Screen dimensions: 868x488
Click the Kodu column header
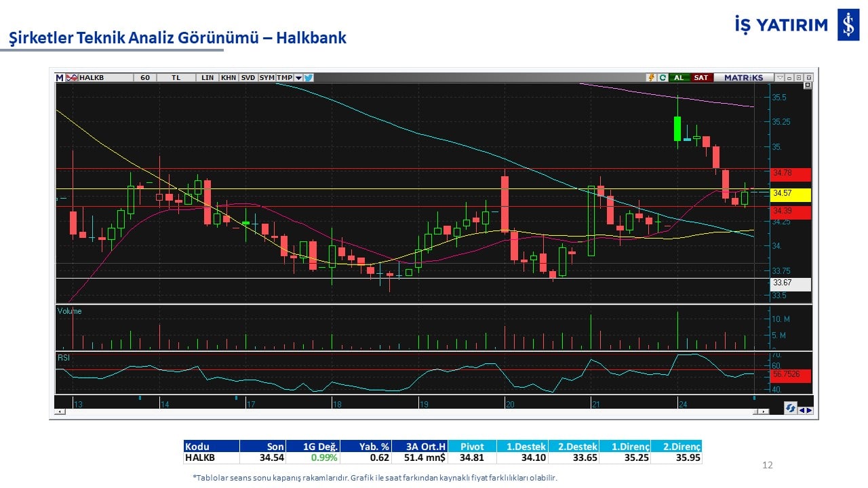212,447
